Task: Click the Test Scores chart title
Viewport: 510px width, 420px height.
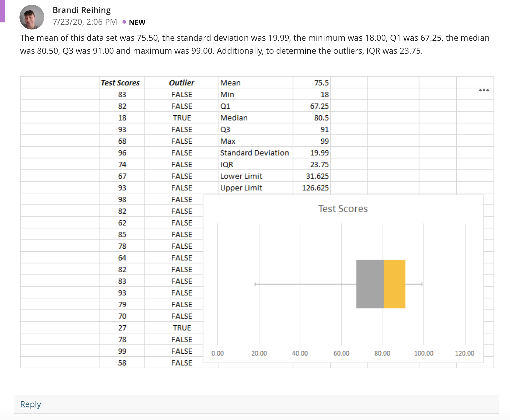Action: [343, 209]
